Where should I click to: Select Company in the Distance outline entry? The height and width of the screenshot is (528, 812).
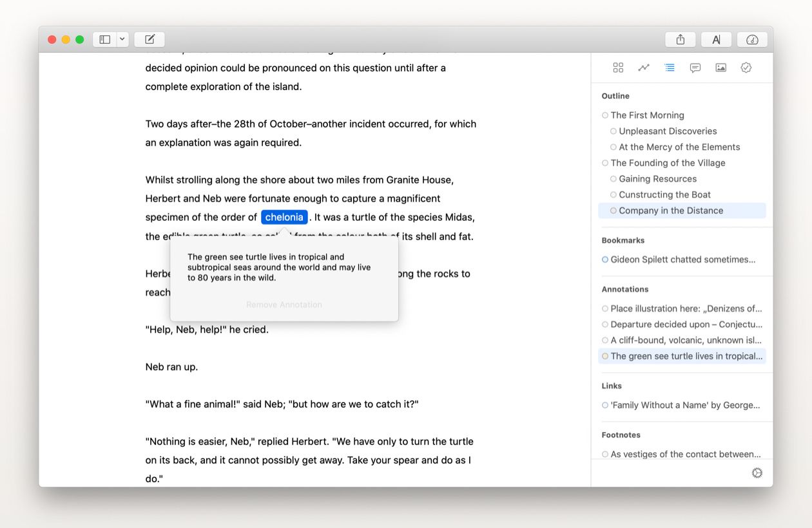(682, 211)
